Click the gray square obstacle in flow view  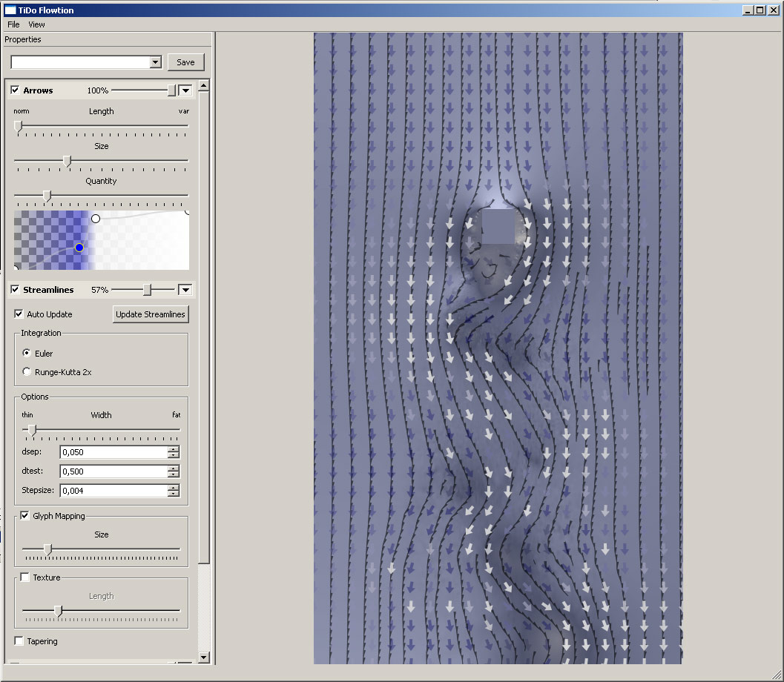(x=498, y=226)
